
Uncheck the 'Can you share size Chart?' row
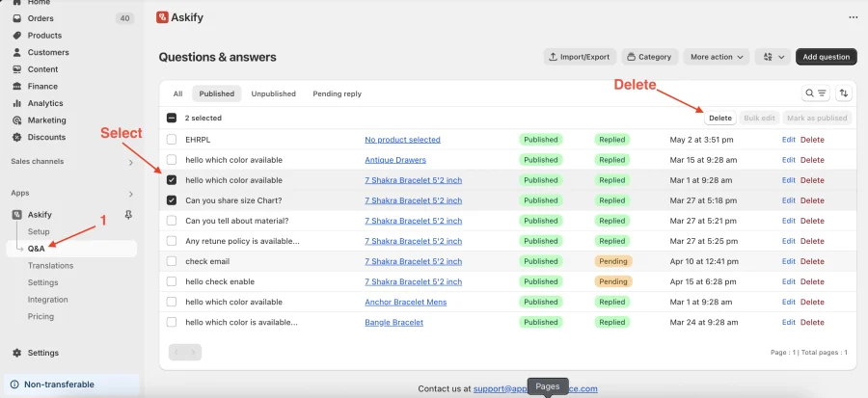(x=172, y=200)
